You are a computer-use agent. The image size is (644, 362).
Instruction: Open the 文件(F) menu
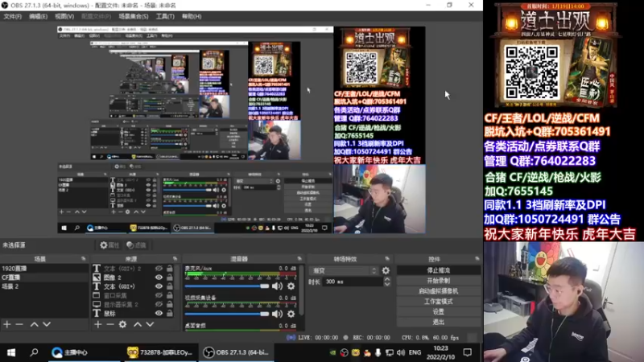coord(12,16)
